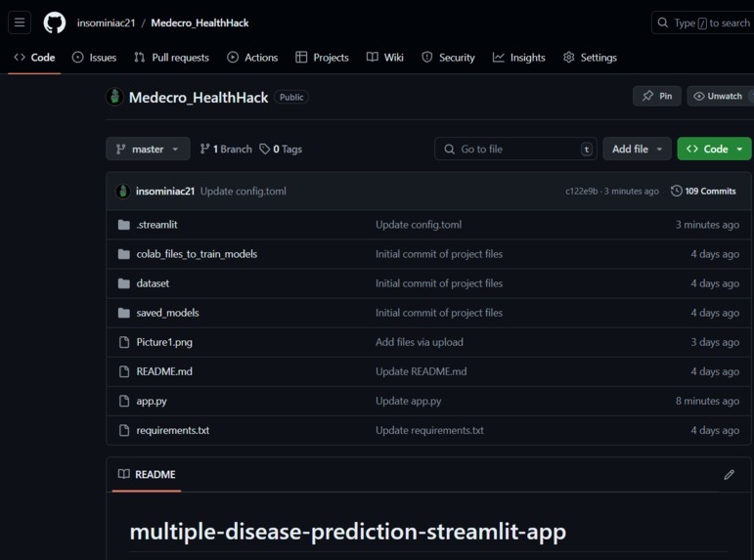Open the hamburger navigation menu

[20, 22]
